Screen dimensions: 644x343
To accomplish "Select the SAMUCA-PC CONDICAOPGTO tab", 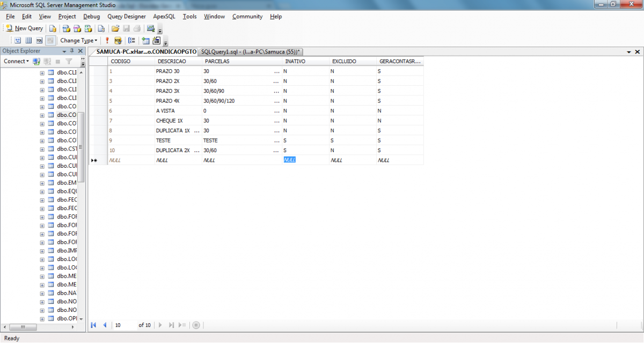I will click(146, 52).
